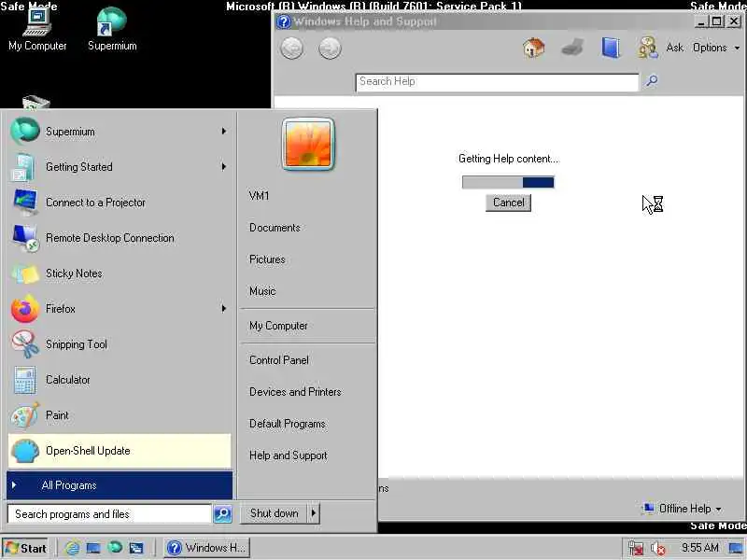The width and height of the screenshot is (747, 560).
Task: Switch to Windows Help taskbar button
Action: (x=207, y=548)
